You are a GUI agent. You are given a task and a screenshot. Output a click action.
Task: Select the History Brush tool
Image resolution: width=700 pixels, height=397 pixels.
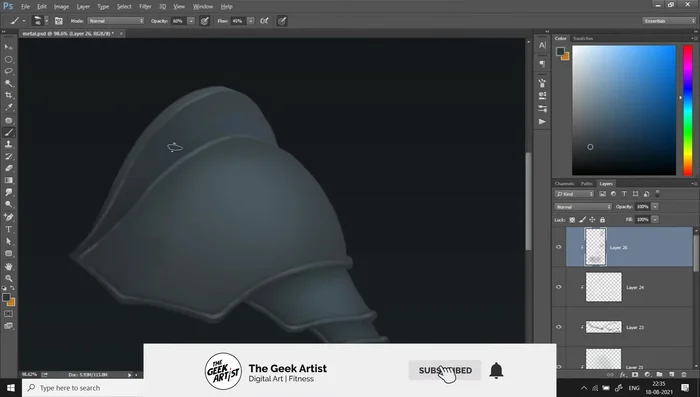click(x=8, y=156)
